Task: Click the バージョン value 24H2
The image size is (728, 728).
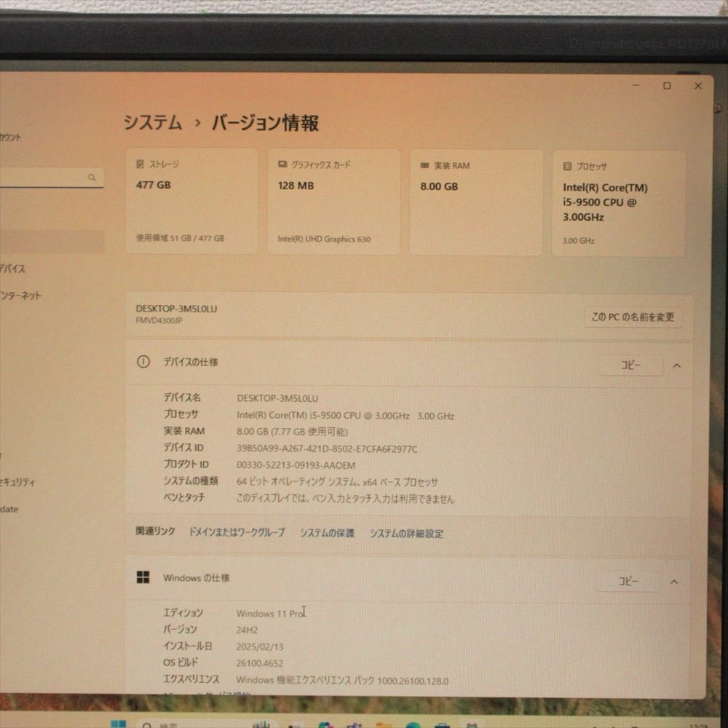Action: click(x=247, y=630)
